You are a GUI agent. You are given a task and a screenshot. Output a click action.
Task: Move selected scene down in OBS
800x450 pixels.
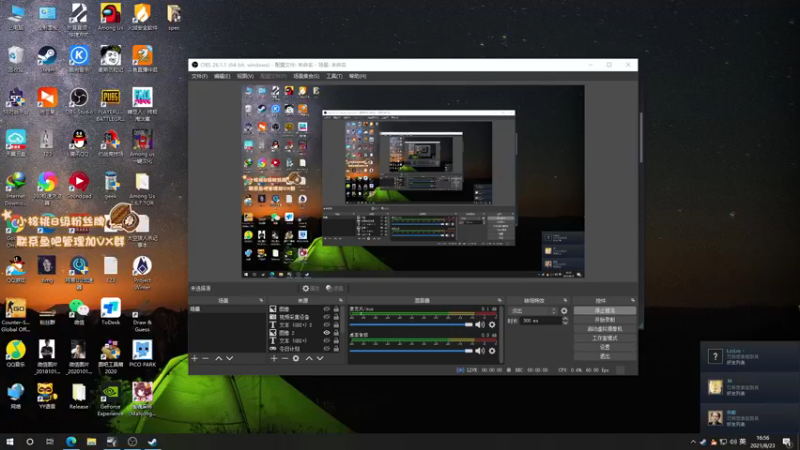[230, 358]
